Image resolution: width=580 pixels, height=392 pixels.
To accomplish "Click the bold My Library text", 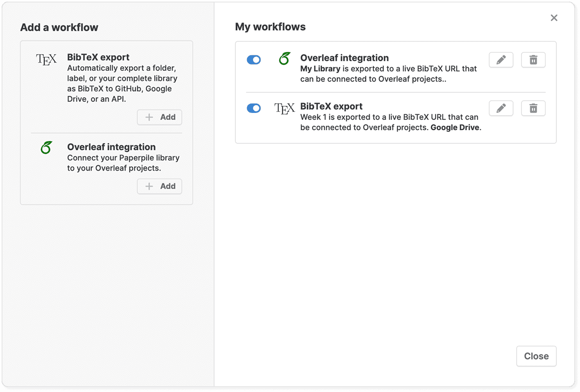I will click(x=320, y=69).
